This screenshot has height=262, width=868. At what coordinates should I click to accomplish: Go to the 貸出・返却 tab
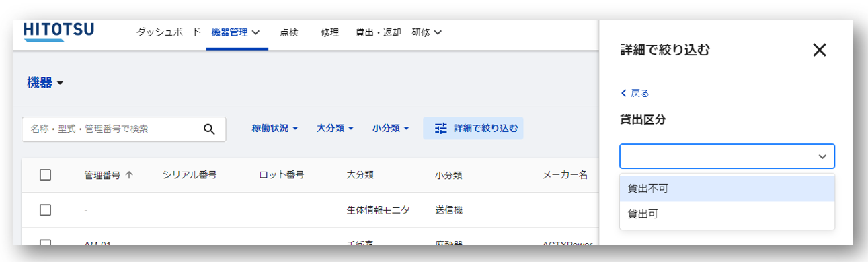pos(379,32)
